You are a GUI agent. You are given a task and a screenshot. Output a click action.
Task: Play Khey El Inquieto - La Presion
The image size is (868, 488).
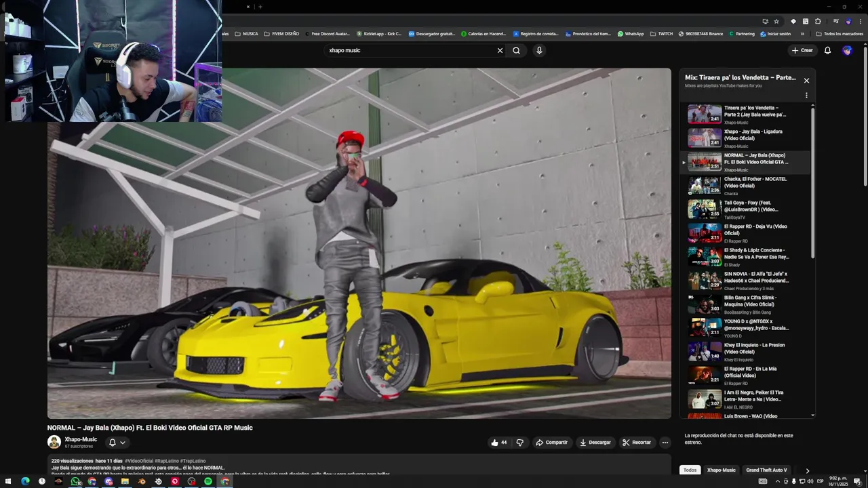746,352
